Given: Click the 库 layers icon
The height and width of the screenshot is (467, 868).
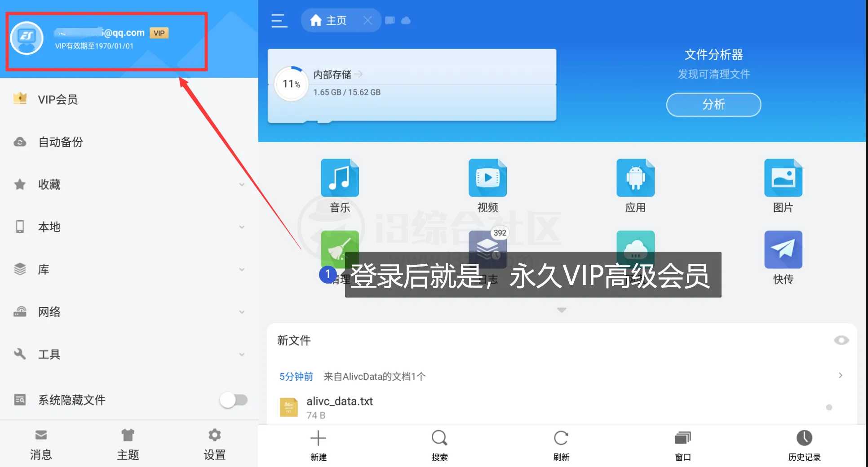Looking at the screenshot, I should [20, 269].
